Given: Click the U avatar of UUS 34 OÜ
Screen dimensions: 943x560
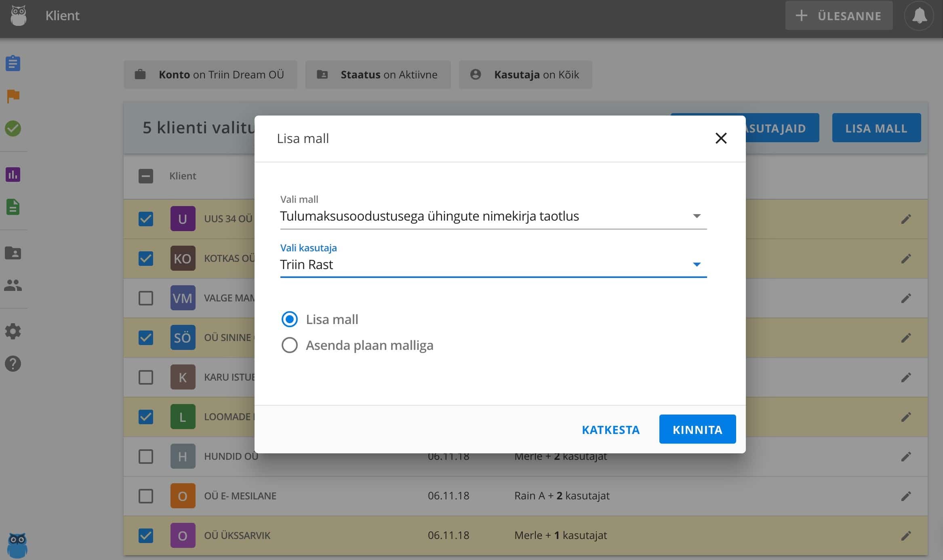Looking at the screenshot, I should click(183, 219).
